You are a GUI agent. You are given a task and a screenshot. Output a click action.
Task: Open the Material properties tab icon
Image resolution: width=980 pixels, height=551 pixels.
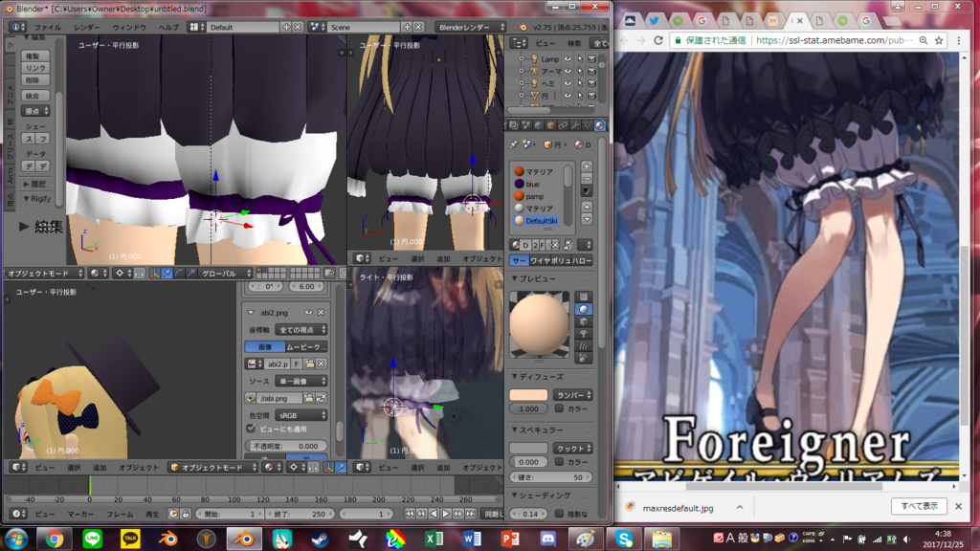599,125
